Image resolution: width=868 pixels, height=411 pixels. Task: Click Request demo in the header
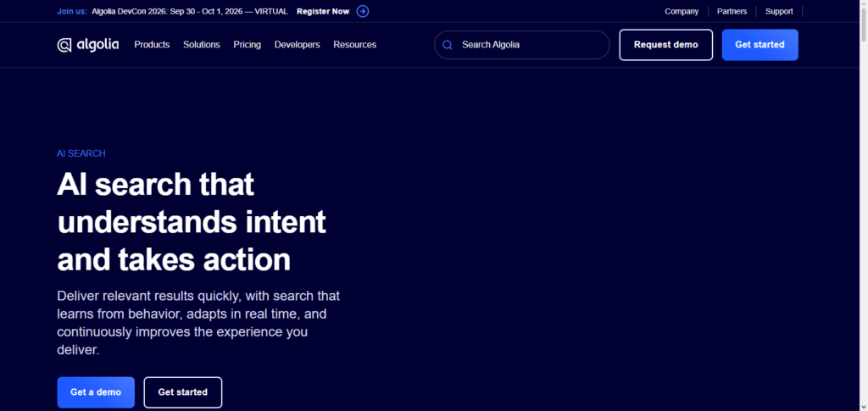[666, 45]
